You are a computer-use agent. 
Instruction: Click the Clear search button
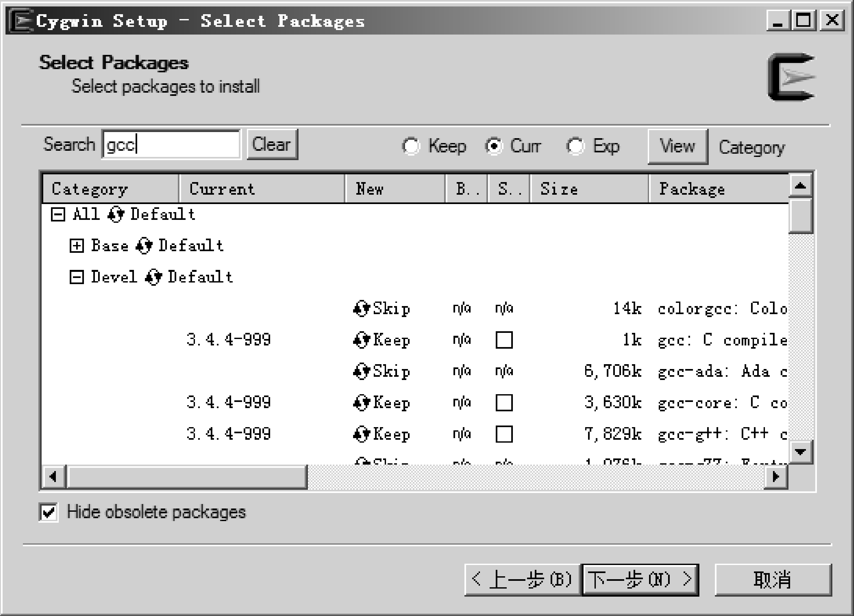pyautogui.click(x=272, y=144)
